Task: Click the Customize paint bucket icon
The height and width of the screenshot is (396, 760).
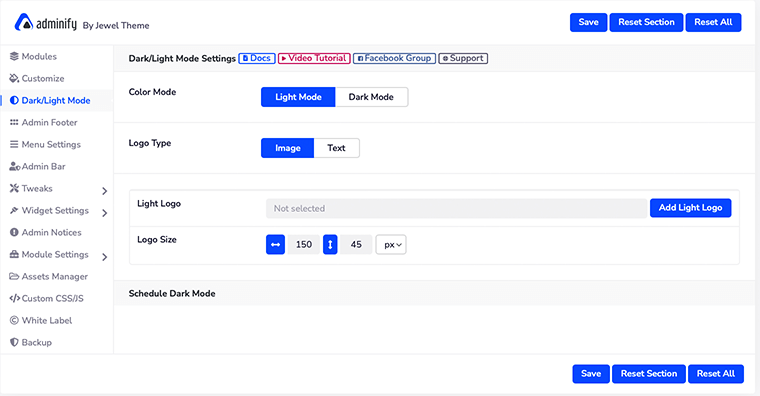Action: (14, 78)
